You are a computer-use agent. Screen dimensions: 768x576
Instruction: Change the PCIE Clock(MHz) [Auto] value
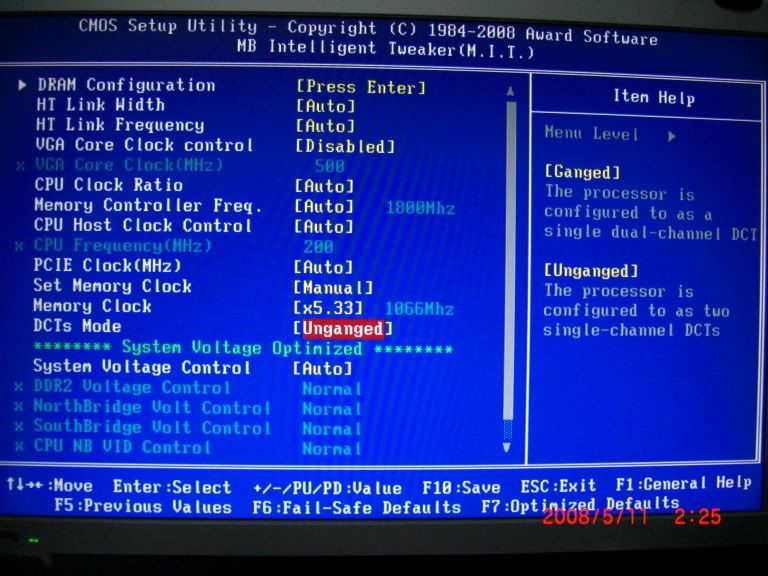click(x=323, y=267)
